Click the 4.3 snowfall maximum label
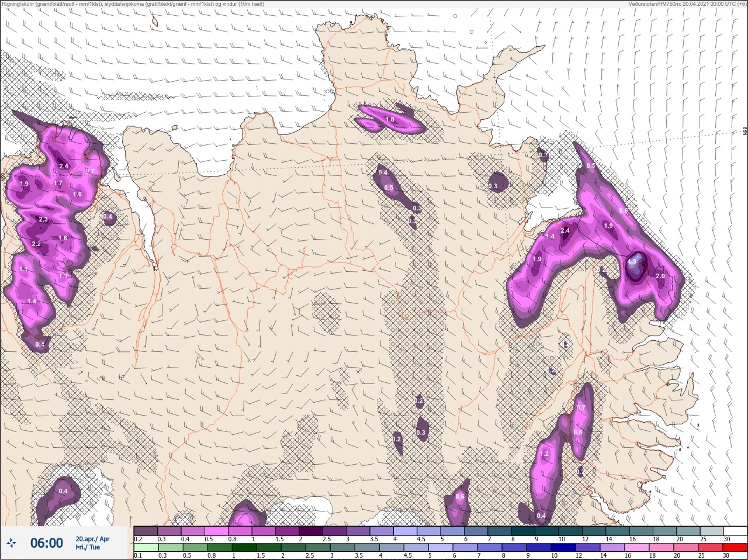The height and width of the screenshot is (560, 748). [x=632, y=262]
